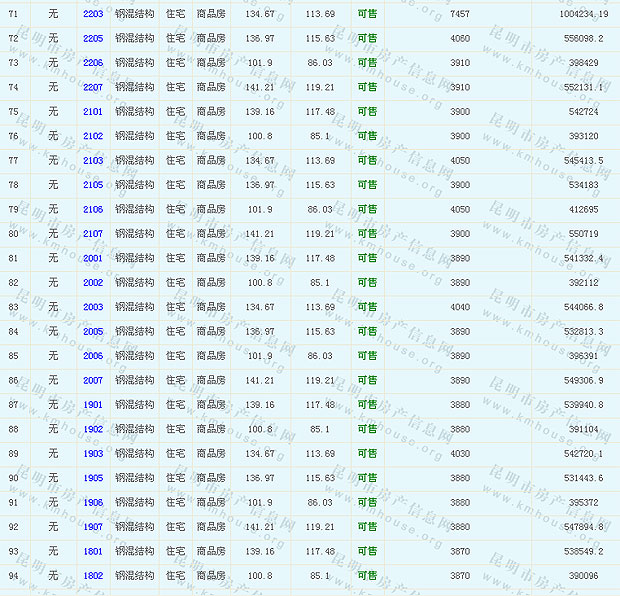This screenshot has height=596, width=620.
Task: Open room 2003 link
Action: (93, 307)
